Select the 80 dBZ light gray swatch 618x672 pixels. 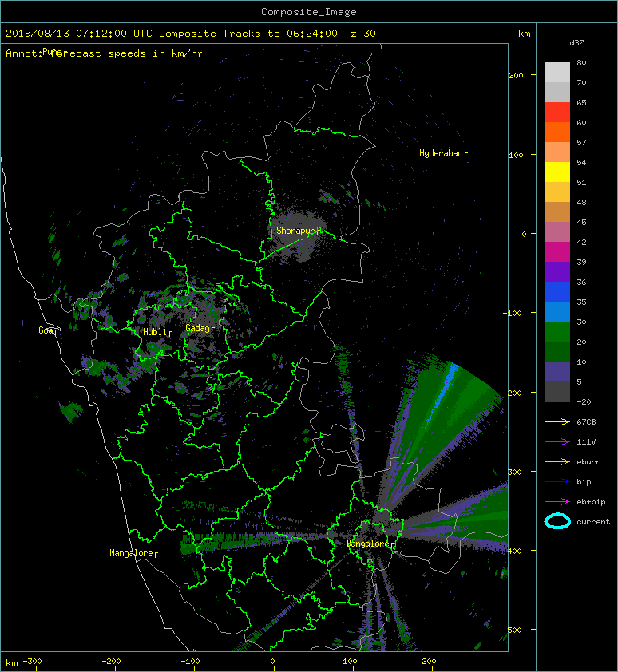point(557,72)
